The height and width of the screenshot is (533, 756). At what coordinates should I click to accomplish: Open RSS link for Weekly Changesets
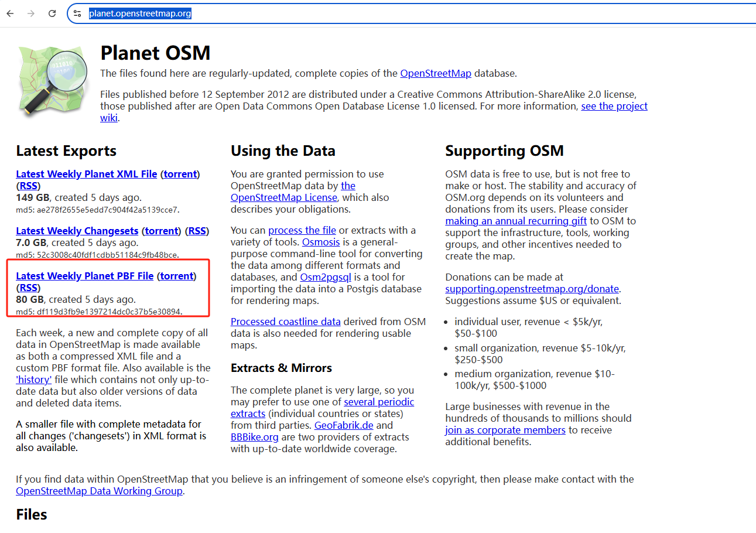[x=197, y=231]
